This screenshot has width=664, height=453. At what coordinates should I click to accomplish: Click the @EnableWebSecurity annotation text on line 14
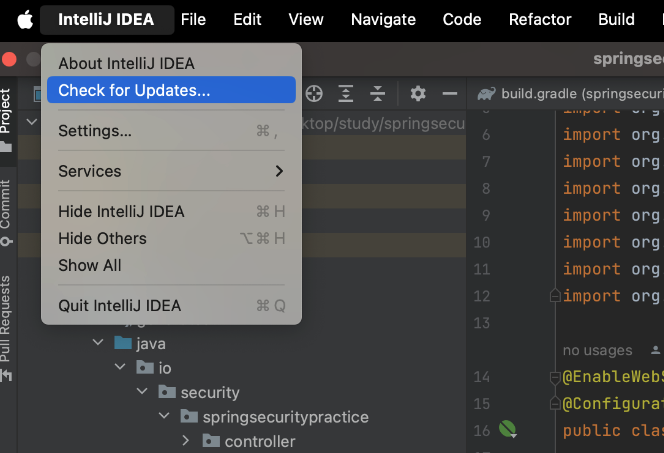[x=613, y=377]
